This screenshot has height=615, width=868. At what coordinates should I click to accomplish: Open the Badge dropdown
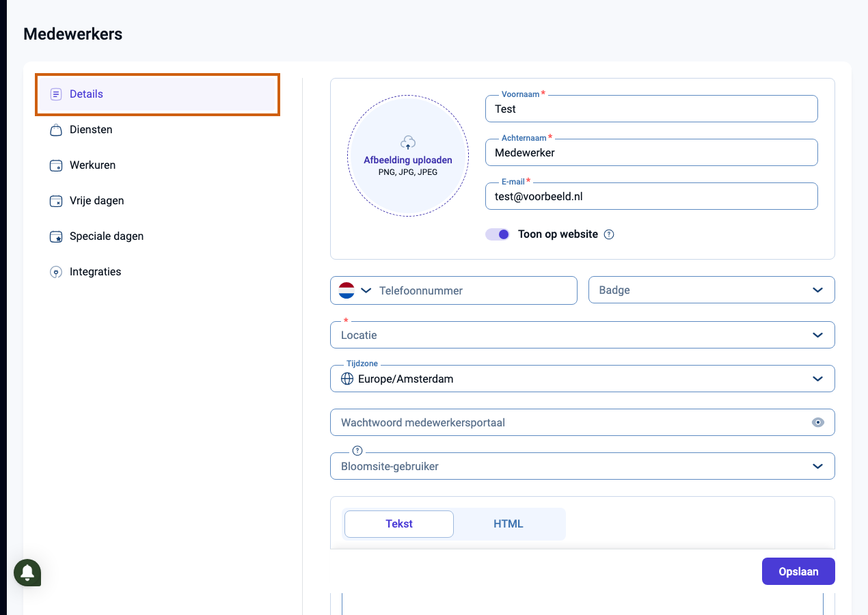tap(711, 290)
